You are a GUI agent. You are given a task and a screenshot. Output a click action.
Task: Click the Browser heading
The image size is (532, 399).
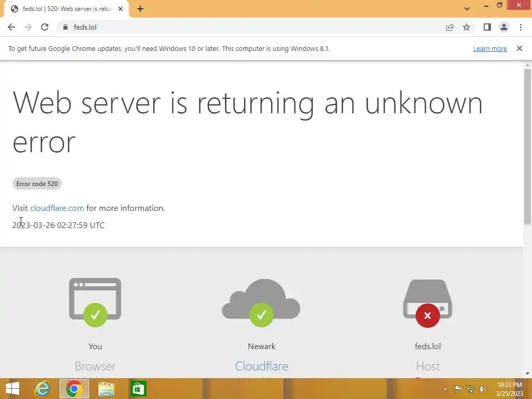96,366
